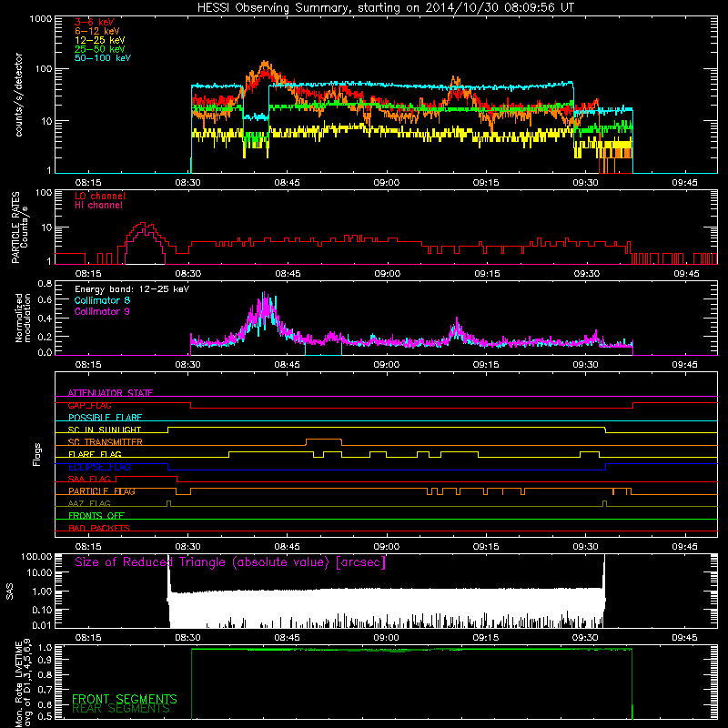Click the HESSI Observing Summary title text
The height and width of the screenshot is (728, 728).
[x=385, y=8]
